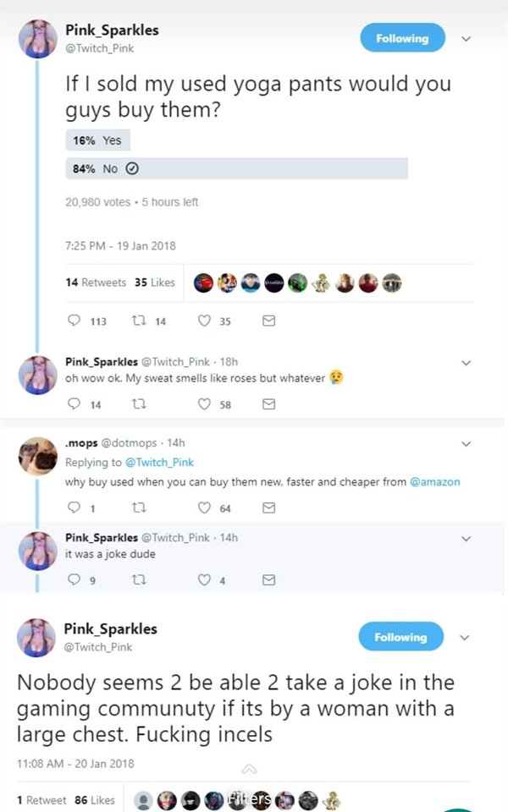Select the 16% Yes poll bar
508x812 pixels.
97,140
